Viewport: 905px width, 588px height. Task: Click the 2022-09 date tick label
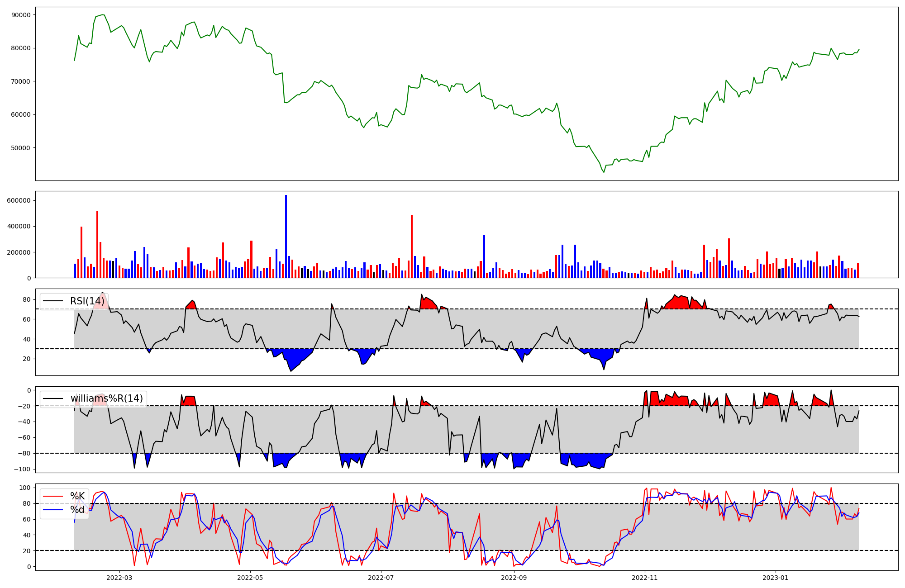pyautogui.click(x=514, y=578)
